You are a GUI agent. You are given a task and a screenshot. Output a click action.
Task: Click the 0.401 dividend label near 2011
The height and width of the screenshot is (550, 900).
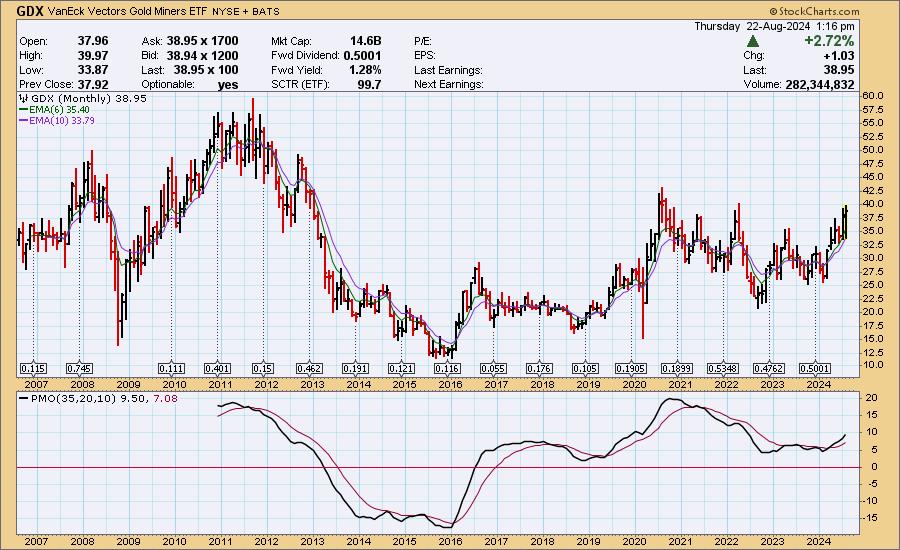coord(219,368)
